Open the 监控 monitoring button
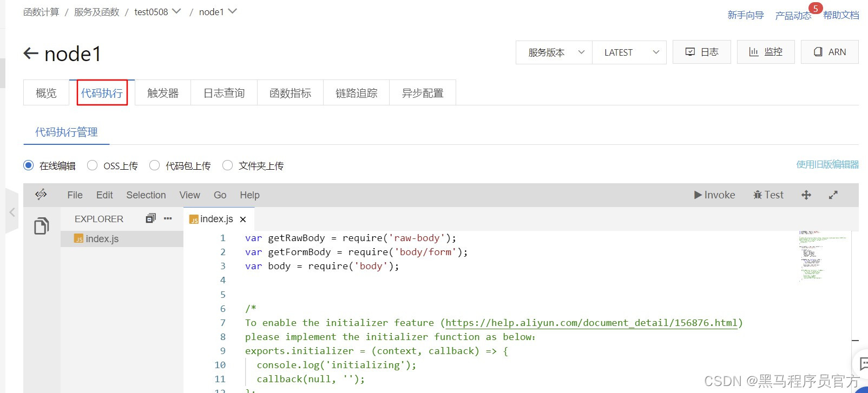This screenshot has height=393, width=868. coord(766,52)
